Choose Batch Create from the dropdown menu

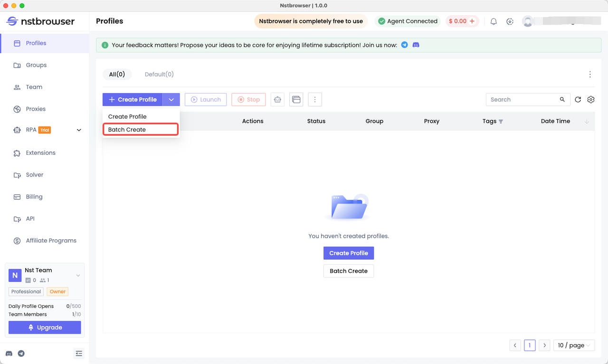click(x=141, y=130)
